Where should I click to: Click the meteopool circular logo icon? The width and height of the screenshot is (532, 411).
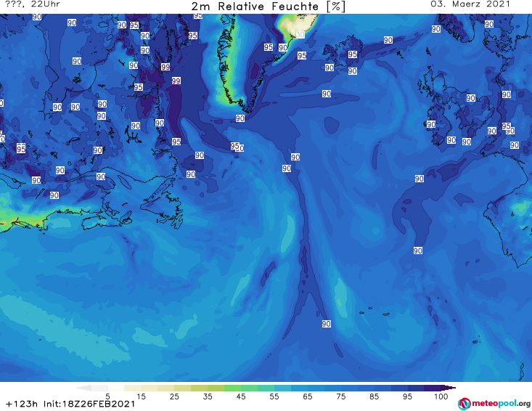(x=464, y=404)
